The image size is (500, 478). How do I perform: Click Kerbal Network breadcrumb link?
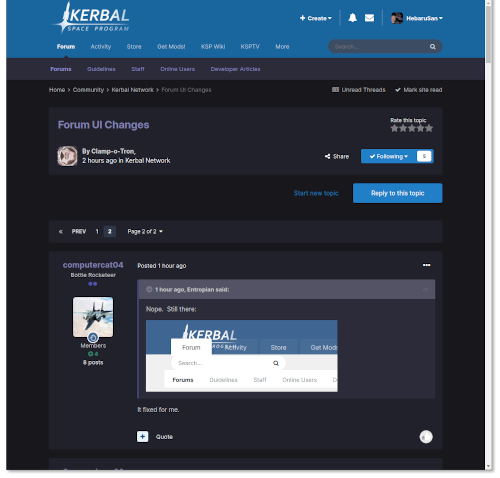(x=133, y=90)
